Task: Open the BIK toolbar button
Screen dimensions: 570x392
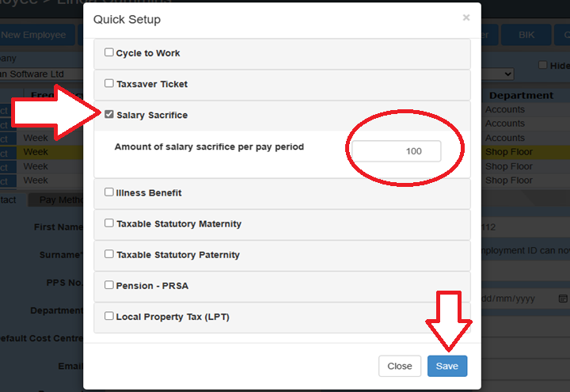Action: (x=526, y=35)
